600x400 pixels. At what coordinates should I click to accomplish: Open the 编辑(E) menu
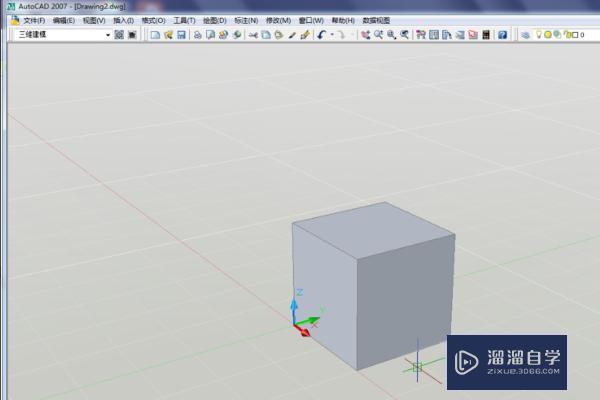[x=64, y=21]
